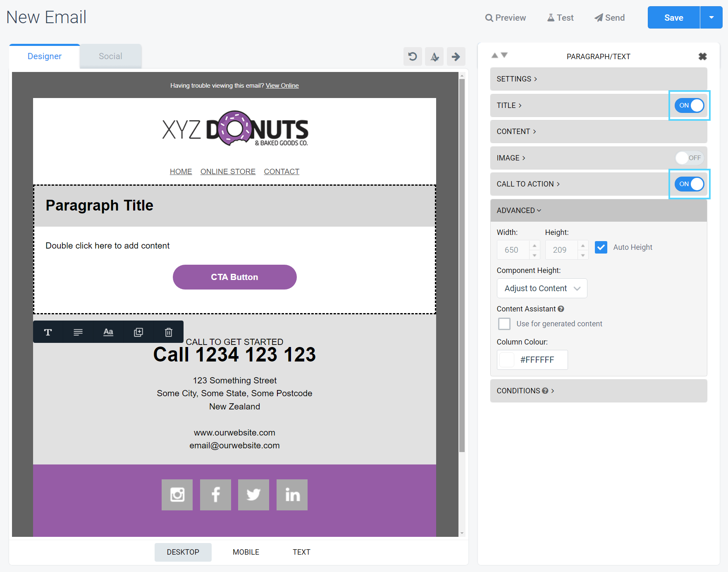The height and width of the screenshot is (572, 728).
Task: Click the email@ourwebsite.com text
Action: [x=234, y=445]
